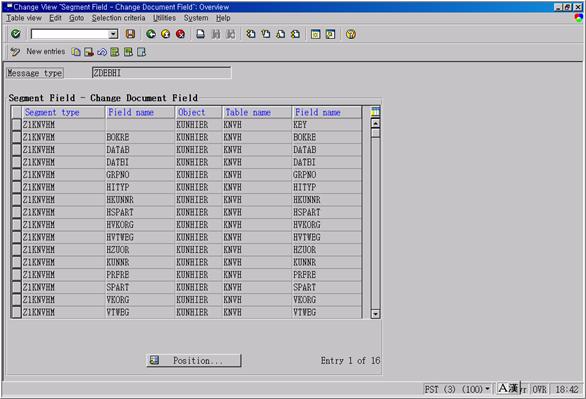586x399 pixels.
Task: Click the IME language indicator in status bar
Action: [508, 389]
